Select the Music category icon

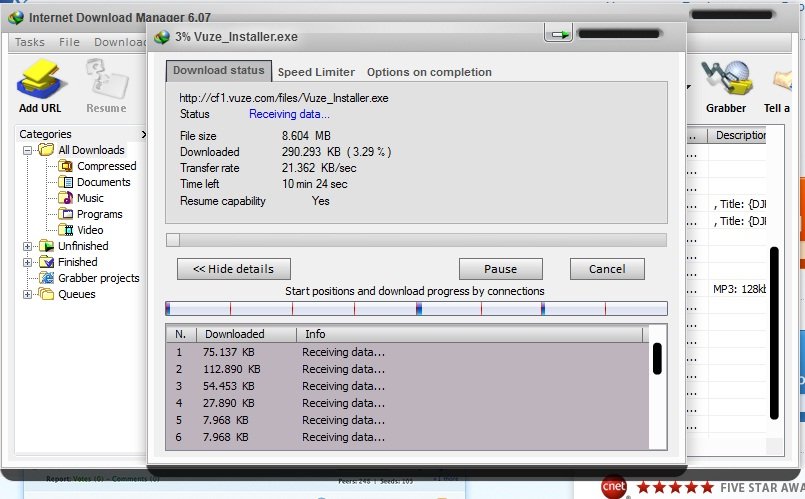[x=66, y=198]
